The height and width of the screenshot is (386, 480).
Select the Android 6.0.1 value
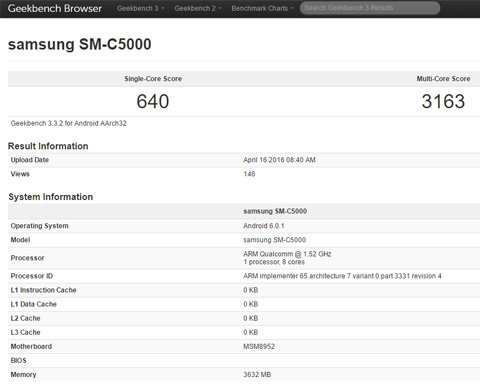[x=264, y=226]
